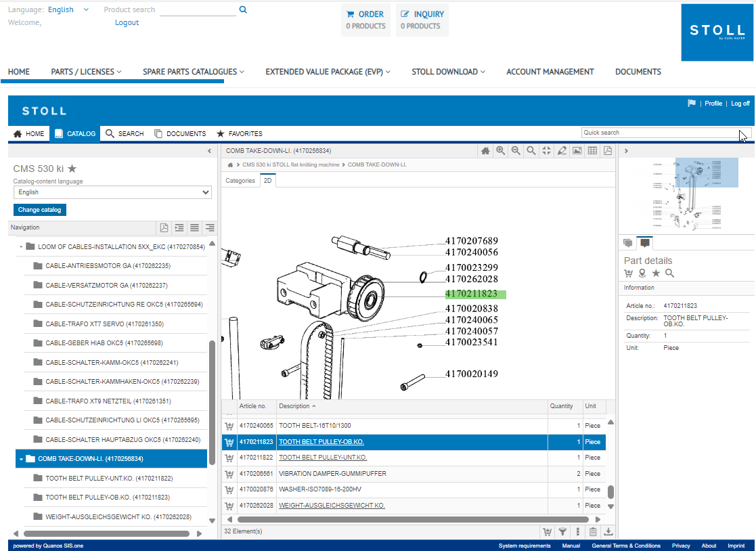Click part number 4170211823 in drawing
Image resolution: width=756 pixels, height=551 pixels.
(x=475, y=294)
